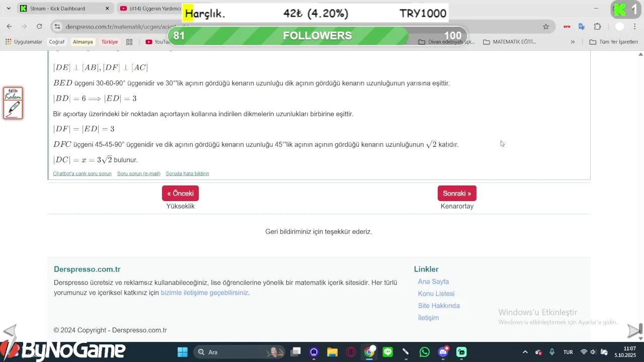Open Wi-Fi network tray icon

[x=584, y=352]
